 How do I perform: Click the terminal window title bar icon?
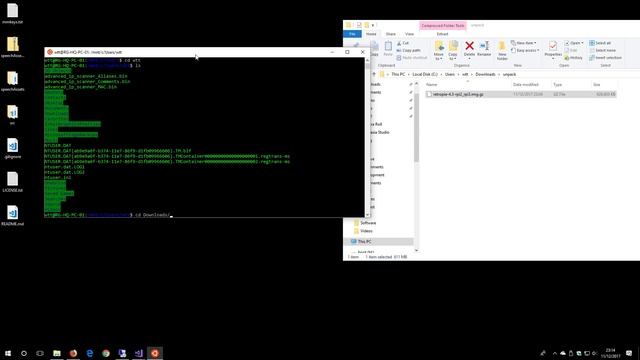(49, 52)
